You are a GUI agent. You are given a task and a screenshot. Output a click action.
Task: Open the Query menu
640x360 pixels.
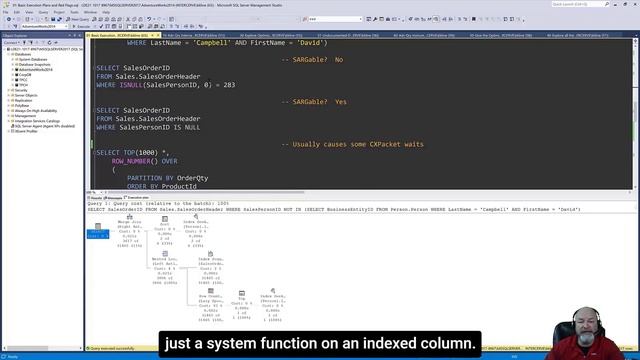point(43,12)
